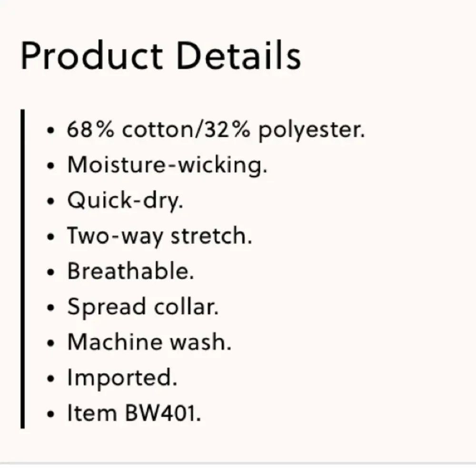Click the Spread collar text
Image resolution: width=476 pixels, height=476 pixels.
point(143,307)
